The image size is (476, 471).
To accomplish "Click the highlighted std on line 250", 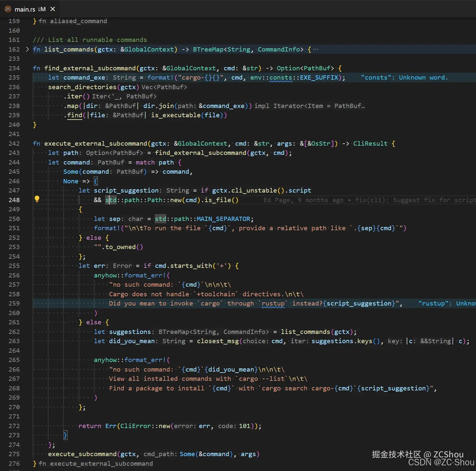I will point(161,219).
